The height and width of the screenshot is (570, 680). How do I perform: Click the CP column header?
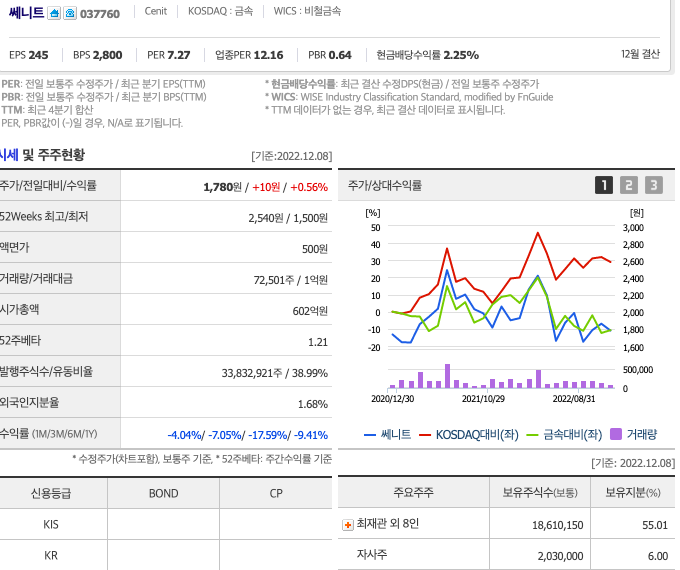tap(276, 493)
